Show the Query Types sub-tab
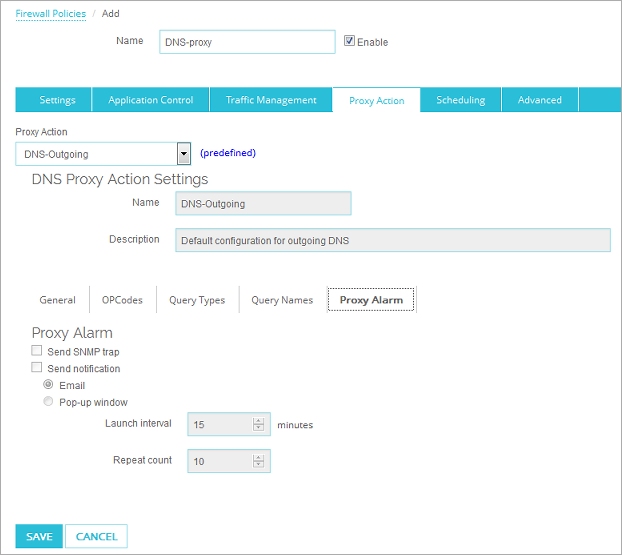 point(197,300)
